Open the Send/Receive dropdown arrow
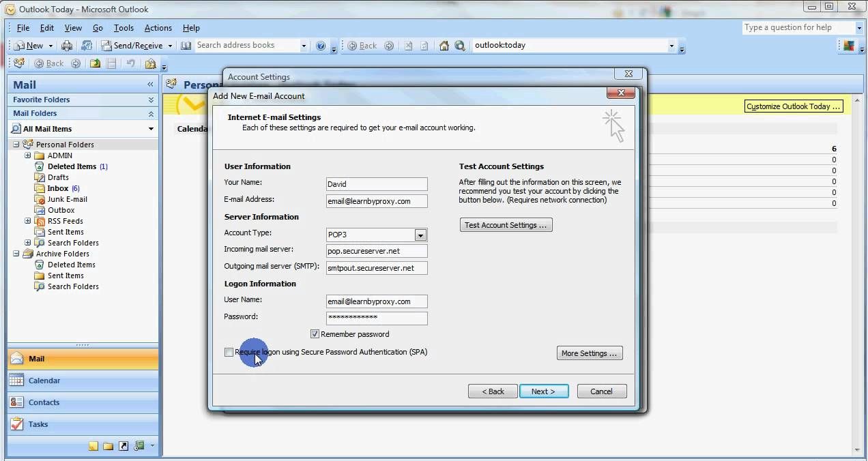This screenshot has height=461, width=868. pyautogui.click(x=169, y=46)
